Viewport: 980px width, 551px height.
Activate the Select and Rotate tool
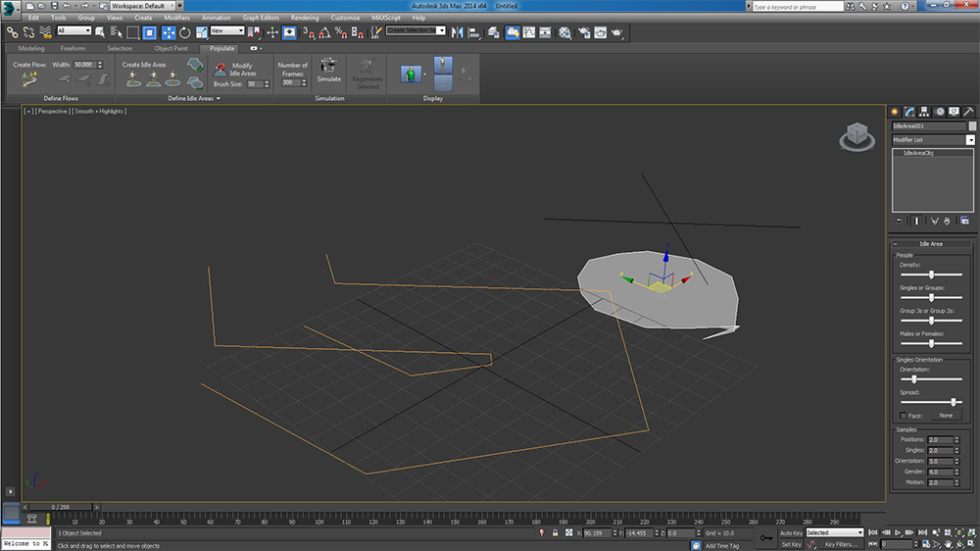click(185, 32)
